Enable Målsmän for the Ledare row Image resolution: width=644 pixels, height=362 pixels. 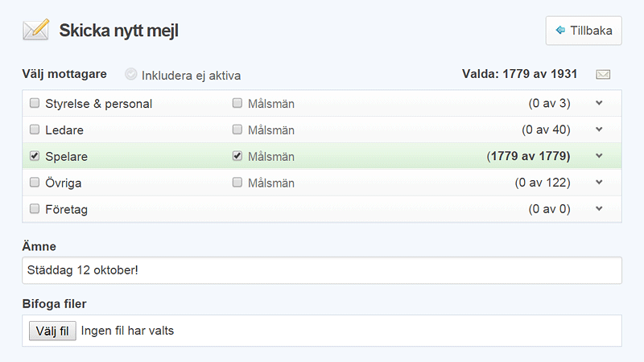[237, 130]
